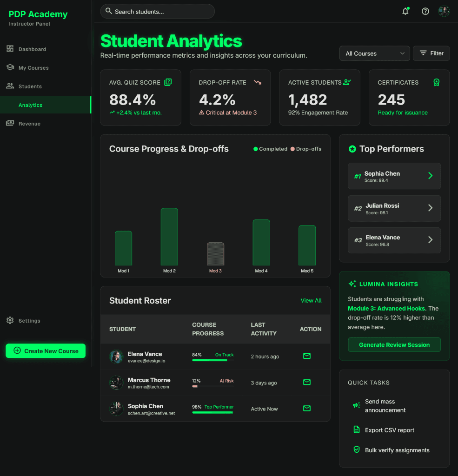Email Elena Vance via the envelope icon

pyautogui.click(x=307, y=356)
